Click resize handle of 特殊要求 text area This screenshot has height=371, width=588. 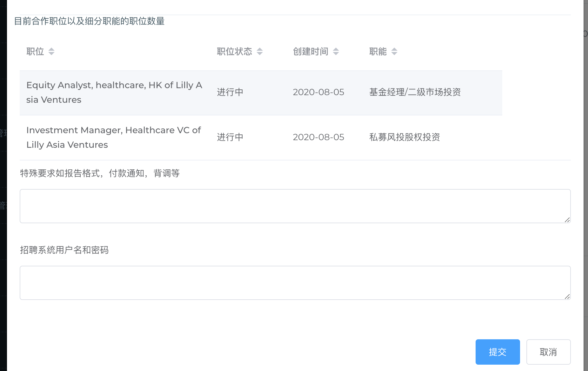567,220
